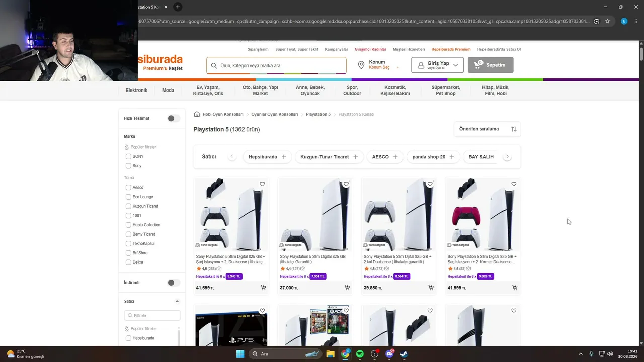Viewport: 644px width, 362px height.
Task: Add the 41.599 TL product to cart
Action: (x=263, y=288)
